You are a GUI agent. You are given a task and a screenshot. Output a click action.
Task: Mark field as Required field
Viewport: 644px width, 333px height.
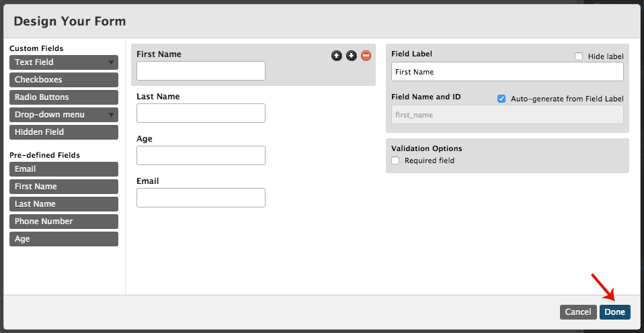(x=395, y=160)
